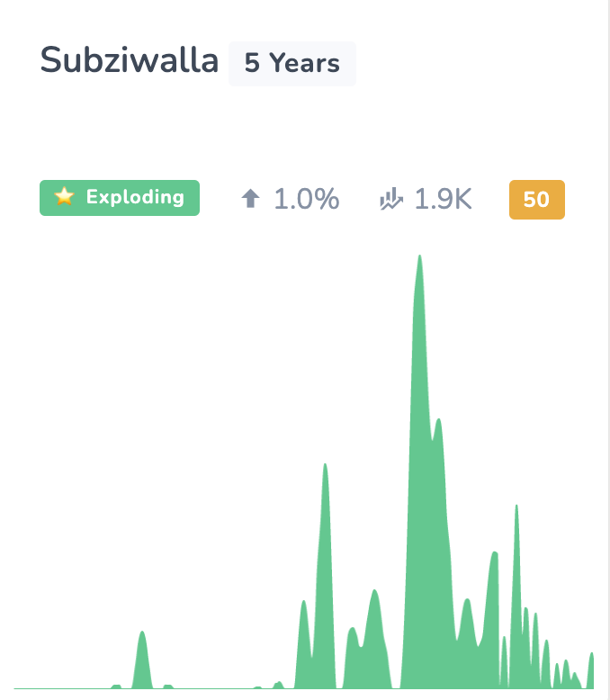This screenshot has width=610, height=700.
Task: Click the orange 50 score badge
Action: (537, 200)
